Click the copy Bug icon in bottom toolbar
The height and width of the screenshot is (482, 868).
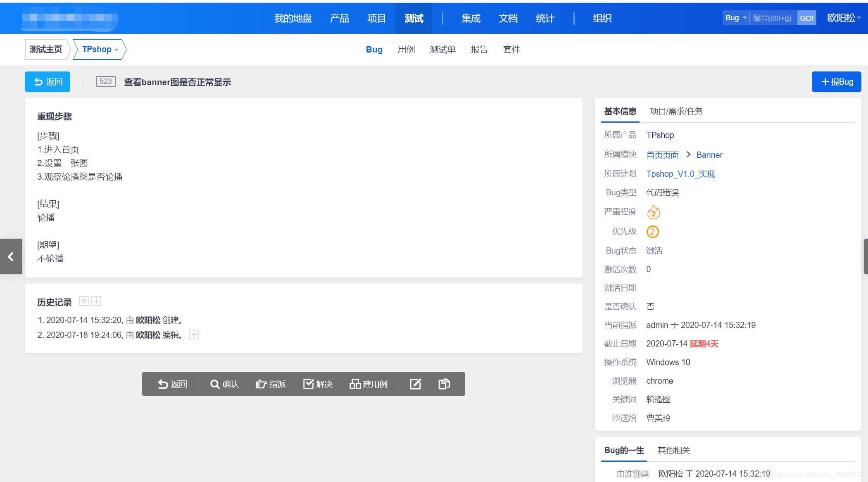[x=444, y=384]
